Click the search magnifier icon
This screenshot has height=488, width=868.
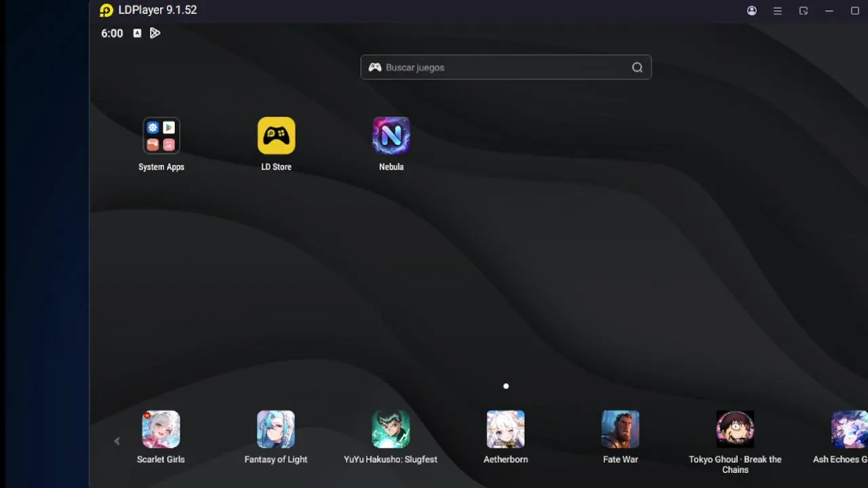[x=637, y=67]
